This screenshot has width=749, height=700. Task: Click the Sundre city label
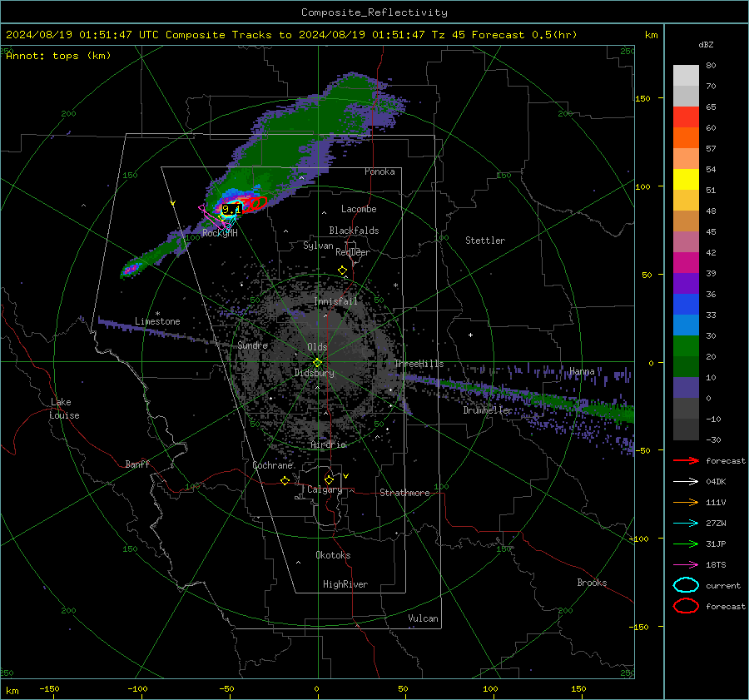pyautogui.click(x=253, y=345)
